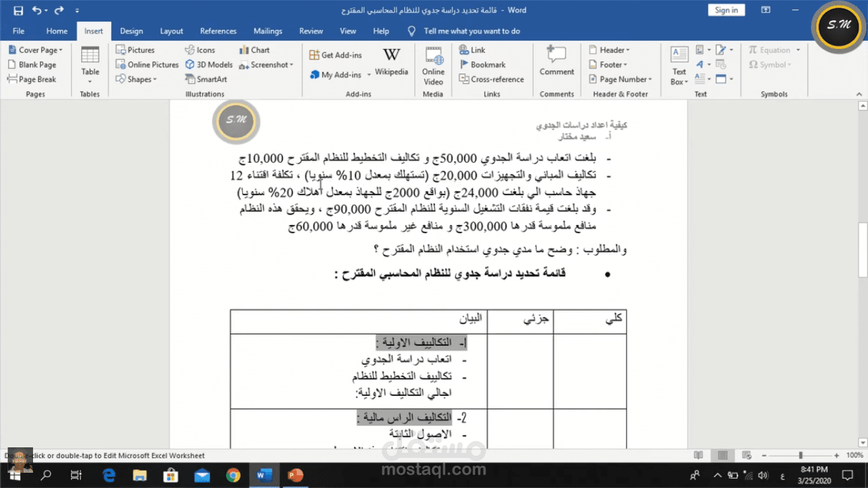Insert a SmartArt graphic
The height and width of the screenshot is (488, 868).
(207, 79)
